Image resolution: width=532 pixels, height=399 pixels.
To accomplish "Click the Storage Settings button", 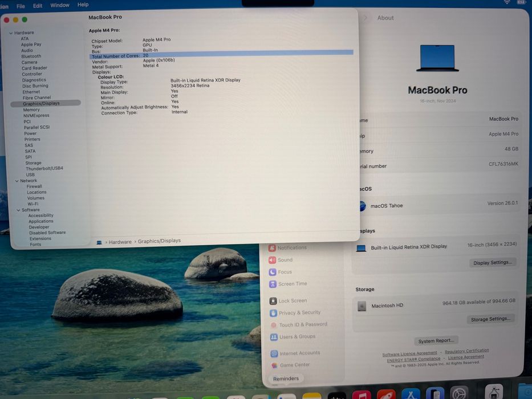I will [490, 319].
